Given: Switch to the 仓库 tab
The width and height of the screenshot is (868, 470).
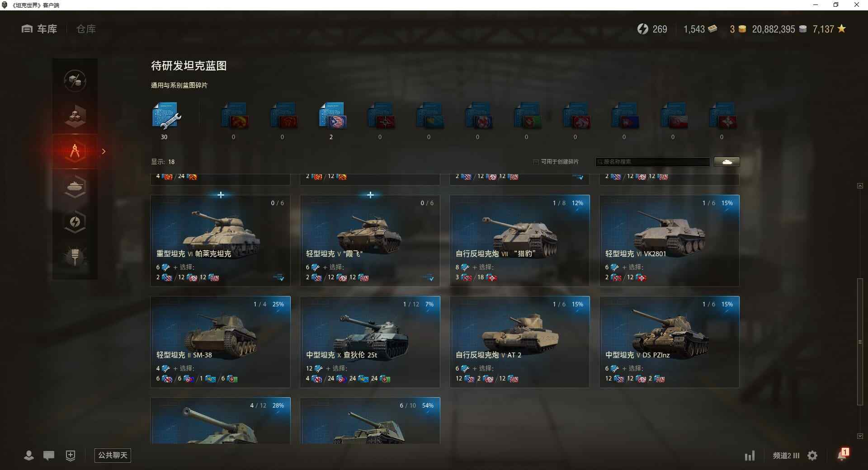Looking at the screenshot, I should [x=86, y=29].
